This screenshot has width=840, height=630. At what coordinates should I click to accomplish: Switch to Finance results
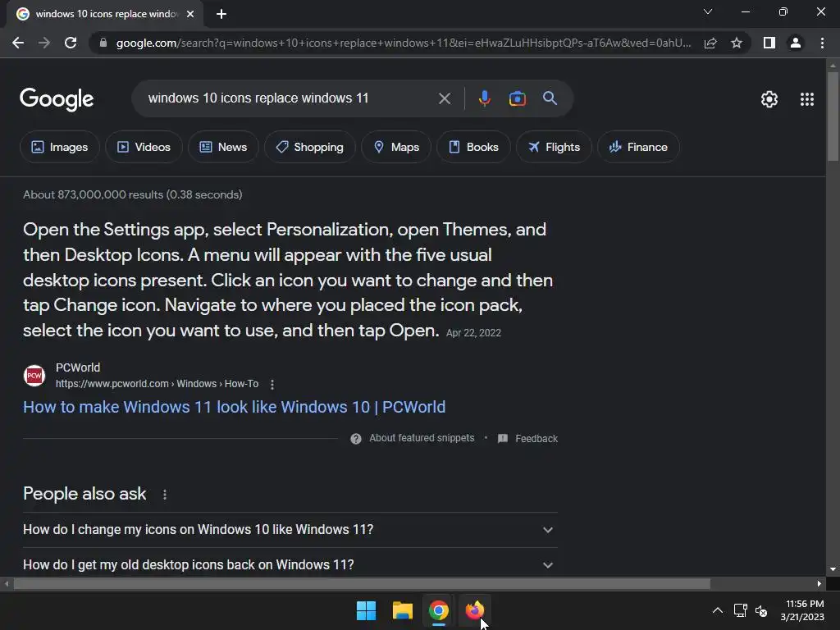[638, 147]
